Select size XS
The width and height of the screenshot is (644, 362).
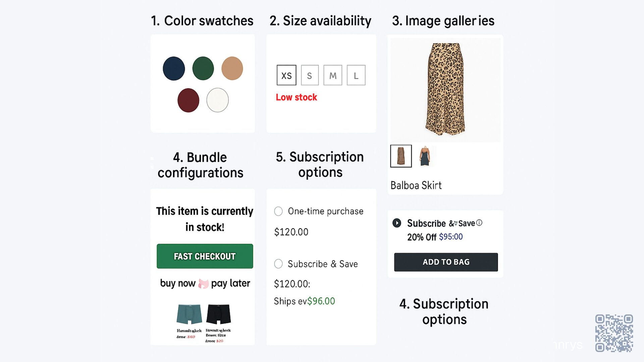point(286,75)
